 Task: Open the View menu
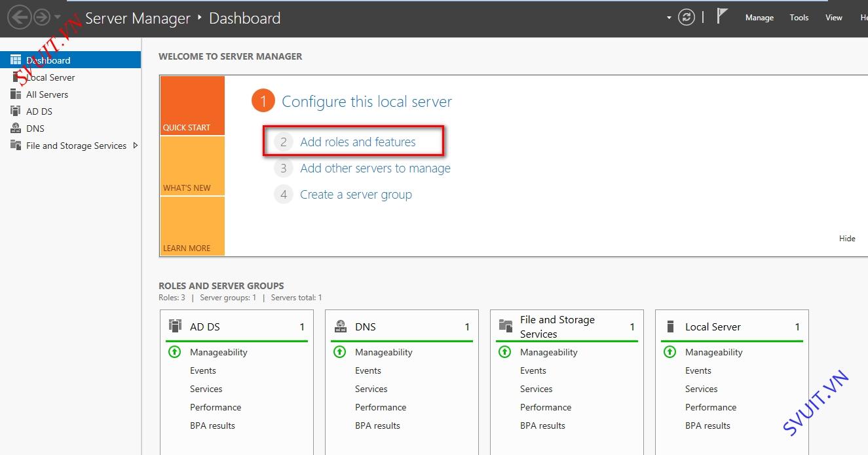coord(833,18)
